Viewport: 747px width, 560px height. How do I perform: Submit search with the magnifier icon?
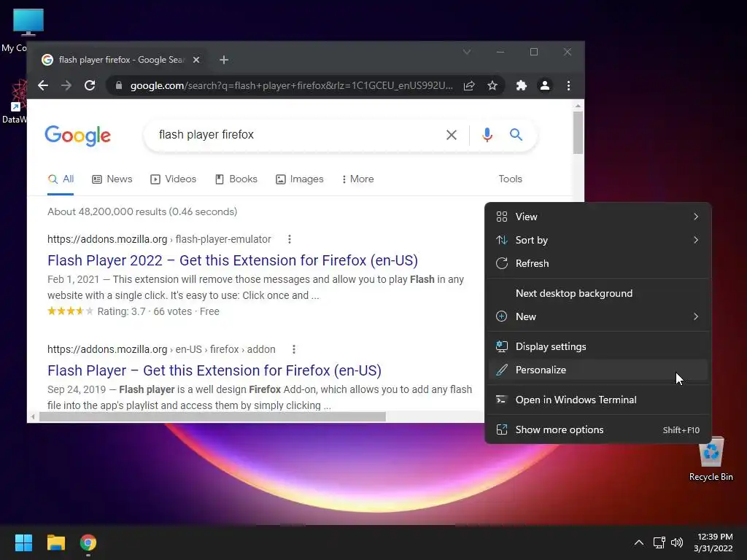coord(516,135)
